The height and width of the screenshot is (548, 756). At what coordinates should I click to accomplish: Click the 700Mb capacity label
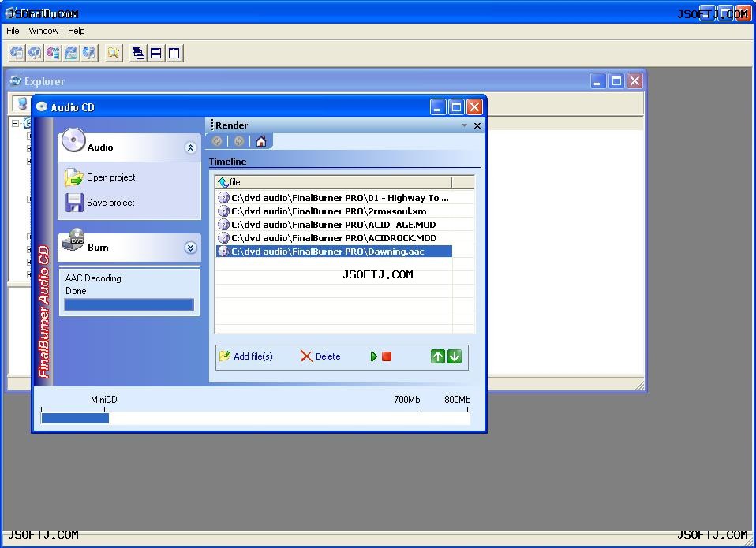pos(407,400)
